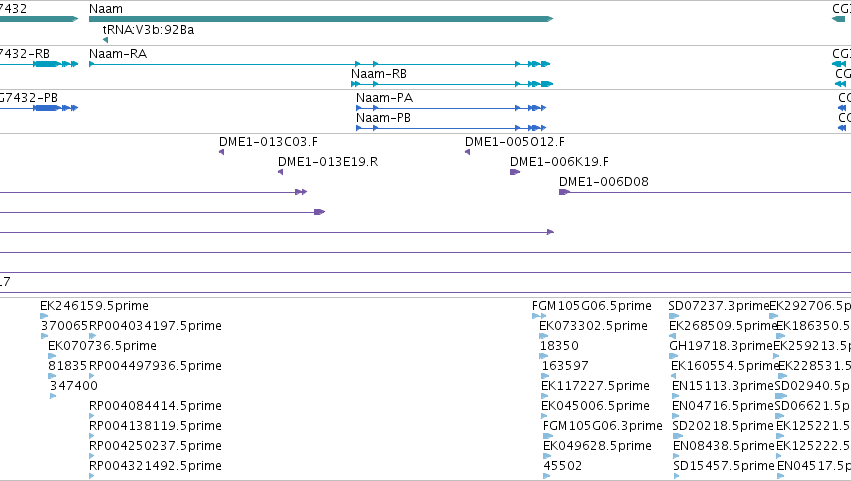Select the EK246159.5prime EST marker
The image size is (851, 481).
pyautogui.click(x=44, y=316)
